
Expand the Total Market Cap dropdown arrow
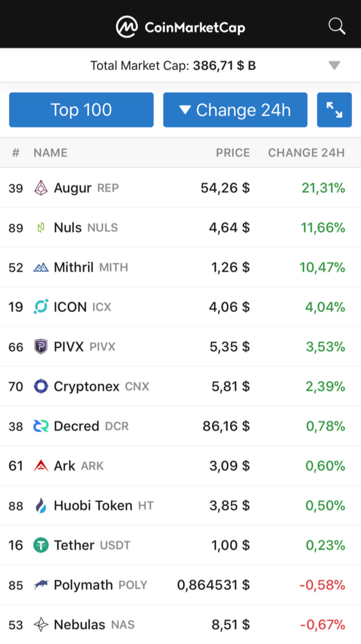point(334,65)
